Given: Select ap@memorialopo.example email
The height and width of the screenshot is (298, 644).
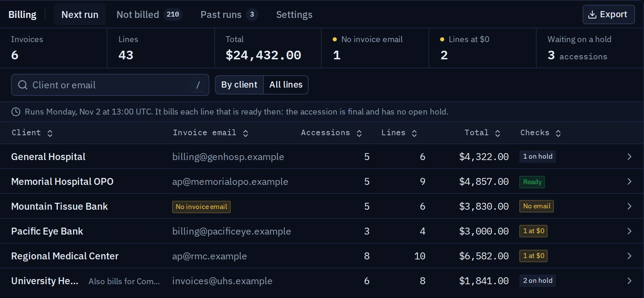Looking at the screenshot, I should (230, 182).
